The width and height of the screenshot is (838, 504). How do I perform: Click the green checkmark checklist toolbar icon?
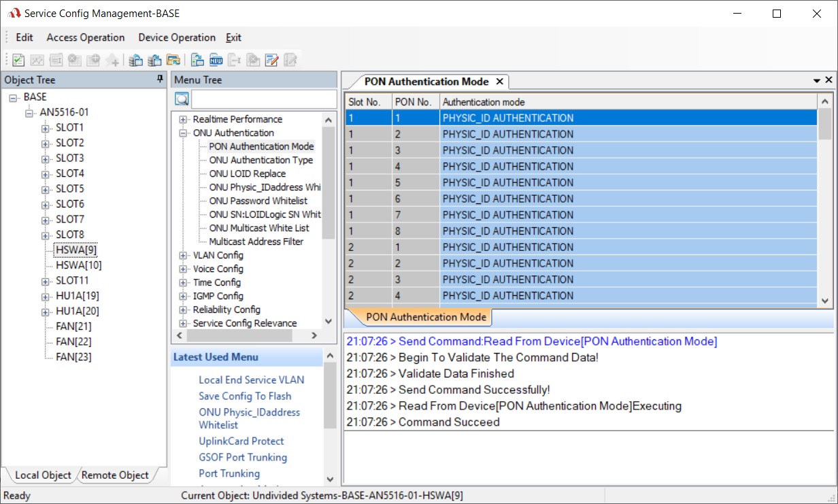[18, 61]
